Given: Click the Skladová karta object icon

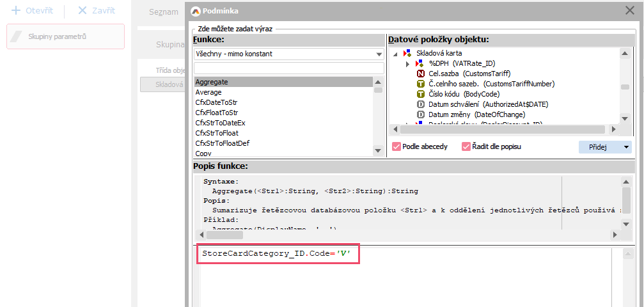Looking at the screenshot, I should pyautogui.click(x=407, y=53).
